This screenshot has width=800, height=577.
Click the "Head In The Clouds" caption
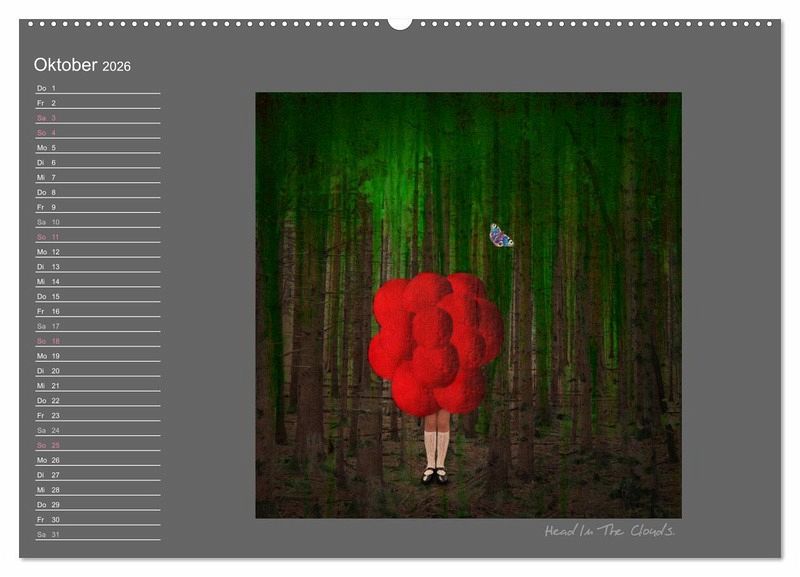click(x=609, y=531)
